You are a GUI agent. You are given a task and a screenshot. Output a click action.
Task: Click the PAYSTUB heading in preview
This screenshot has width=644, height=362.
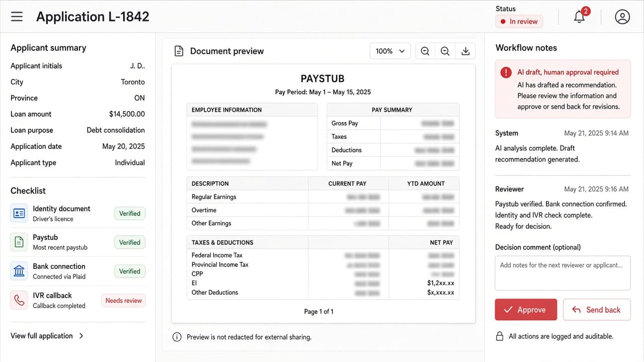click(323, 79)
